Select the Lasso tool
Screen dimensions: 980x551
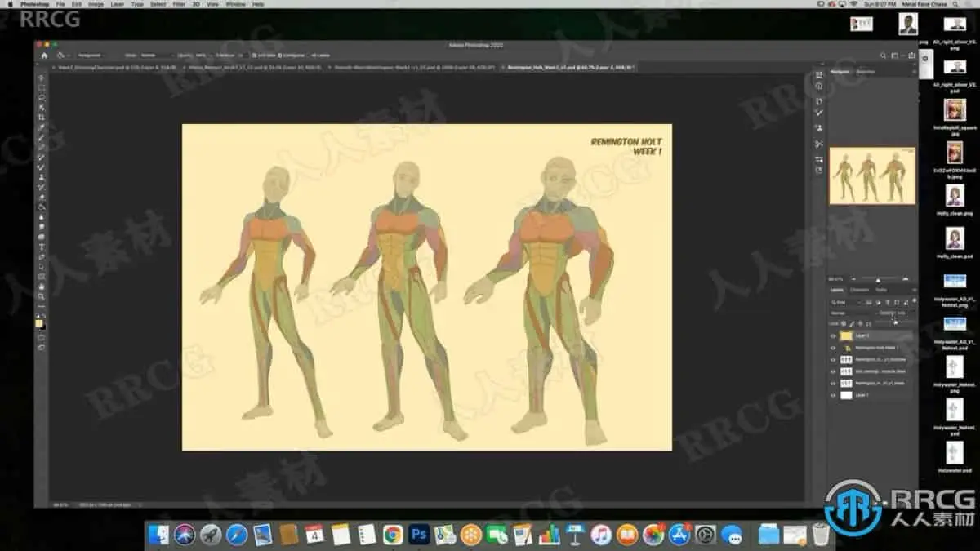(x=42, y=98)
